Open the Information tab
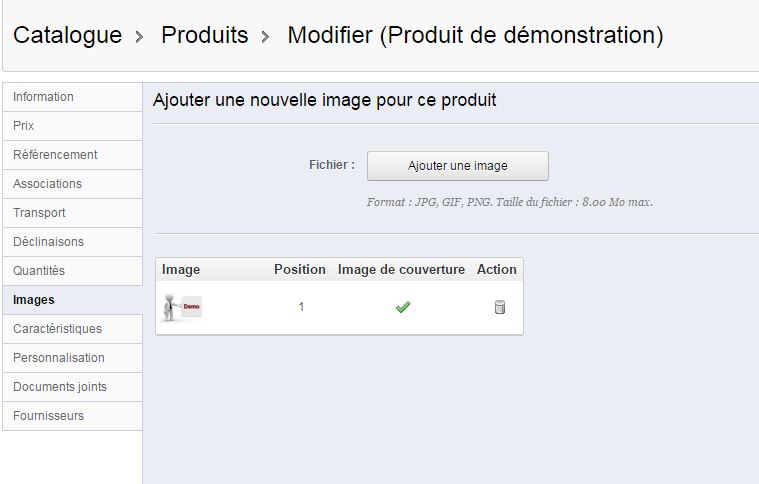This screenshot has width=759, height=484. click(x=72, y=97)
